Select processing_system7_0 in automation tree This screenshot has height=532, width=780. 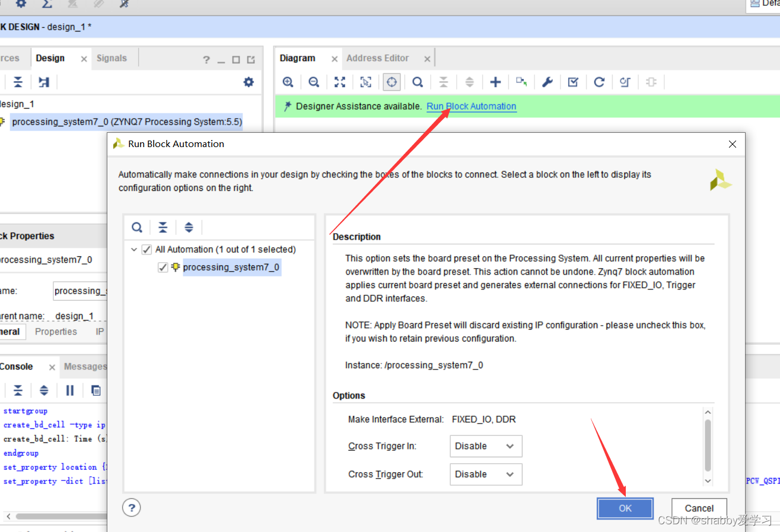coord(231,267)
